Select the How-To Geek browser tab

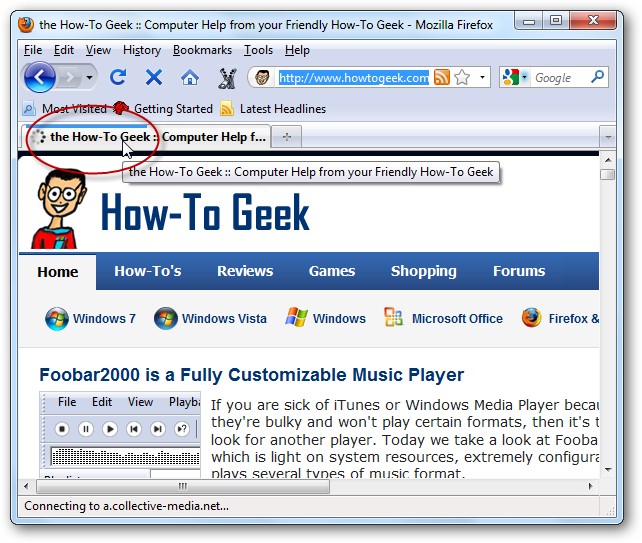(x=146, y=137)
